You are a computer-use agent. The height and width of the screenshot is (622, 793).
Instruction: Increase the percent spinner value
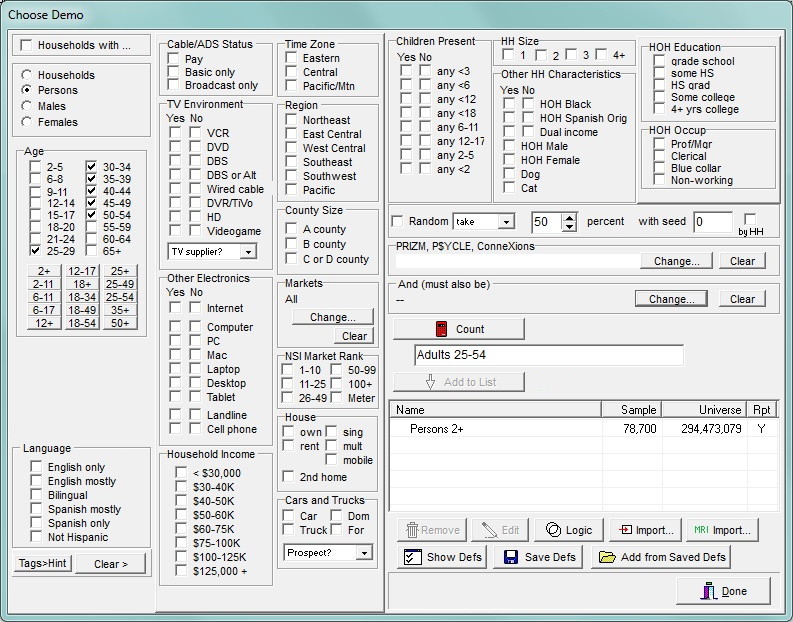[x=569, y=217]
